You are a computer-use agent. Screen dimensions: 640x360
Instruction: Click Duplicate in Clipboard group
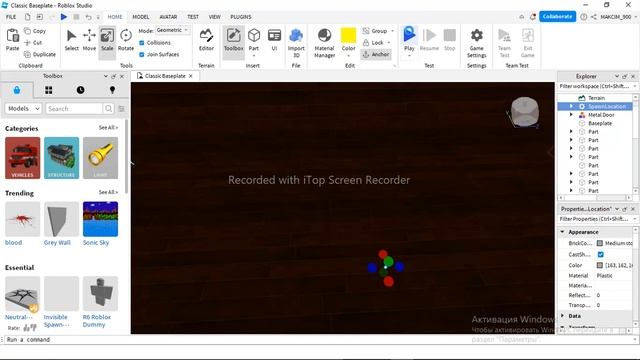coord(40,54)
